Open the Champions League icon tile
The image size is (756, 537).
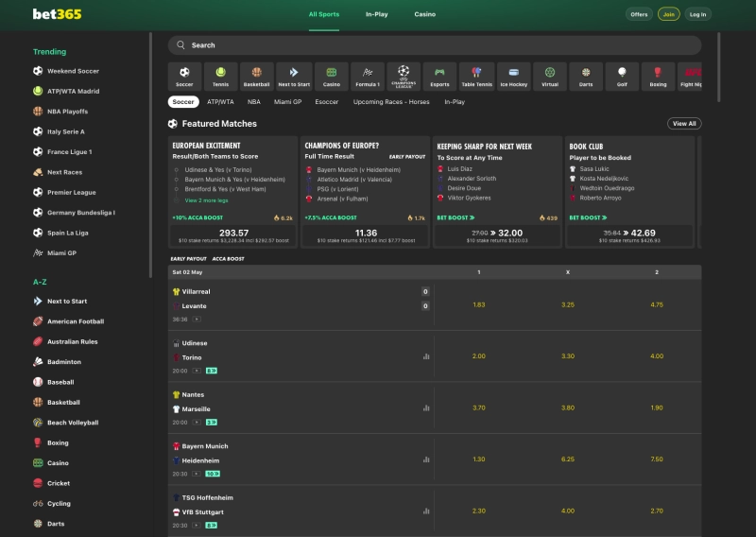coord(404,77)
